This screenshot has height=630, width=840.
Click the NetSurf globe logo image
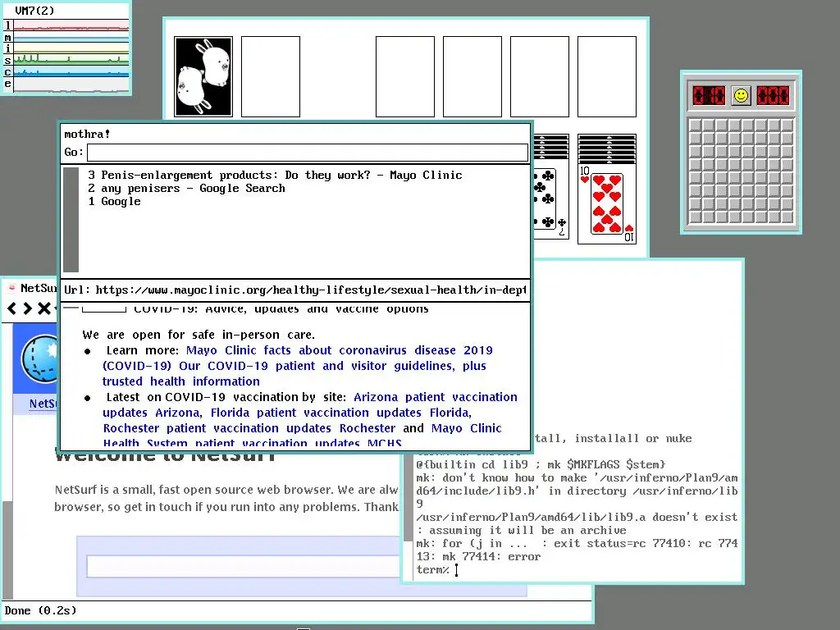[39, 358]
